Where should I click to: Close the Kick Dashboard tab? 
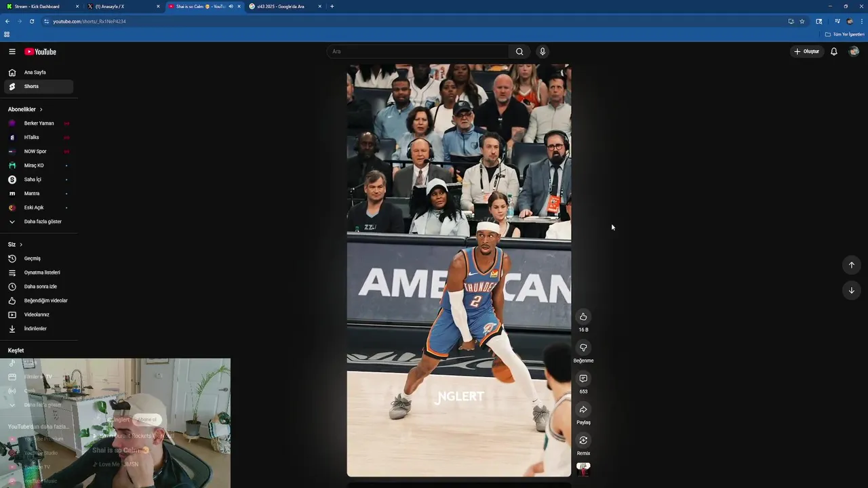click(x=77, y=6)
